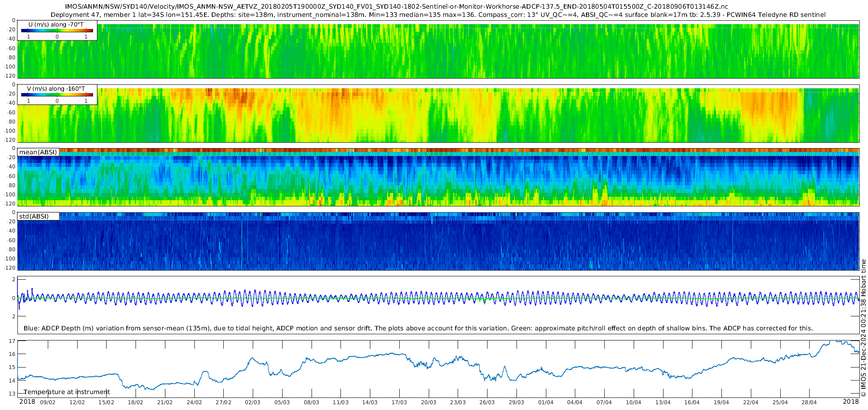This screenshot has width=868, height=410.
Task: Click the 24/02 date tick label
Action: click(x=194, y=402)
